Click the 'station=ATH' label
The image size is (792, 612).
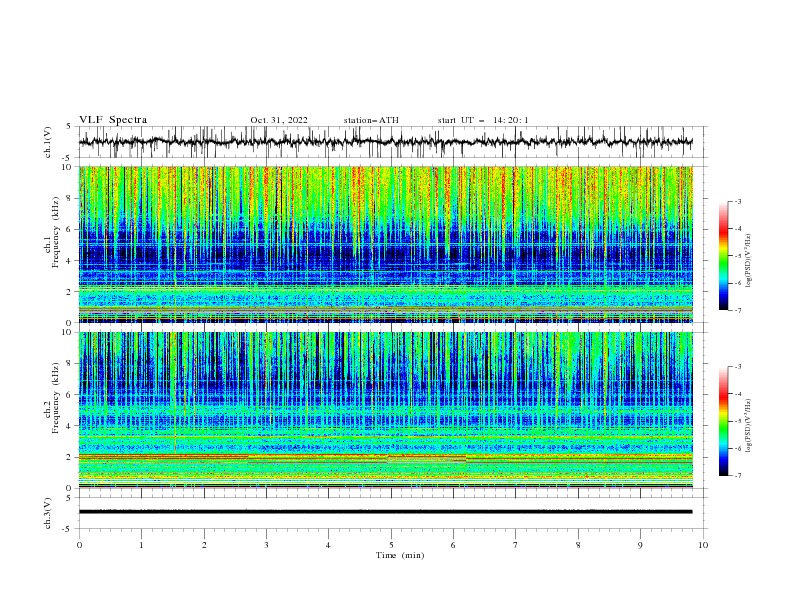[x=371, y=120]
